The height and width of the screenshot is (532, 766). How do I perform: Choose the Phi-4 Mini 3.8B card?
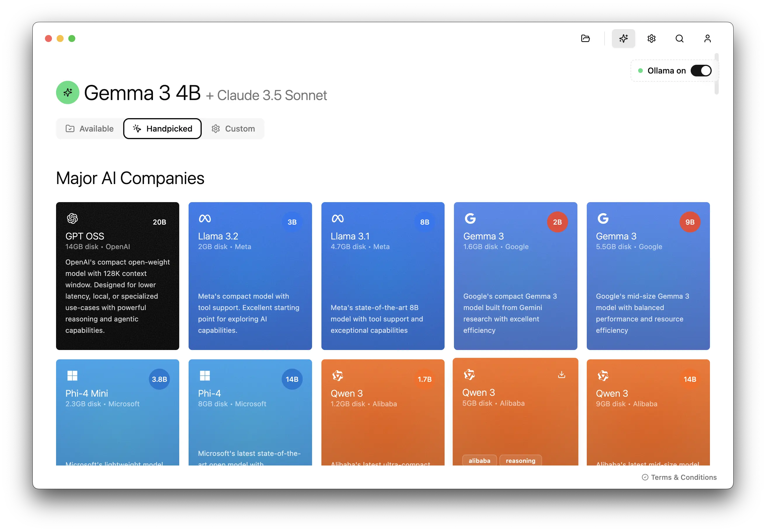pos(117,413)
